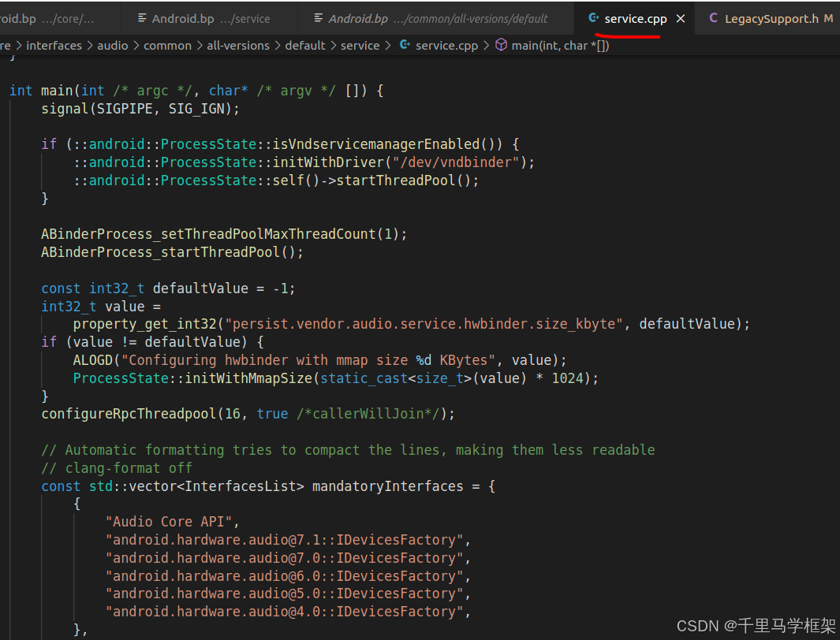Image resolution: width=840 pixels, height=640 pixels.
Task: Click chevron before the main symbol breadcrumb
Action: [x=486, y=46]
